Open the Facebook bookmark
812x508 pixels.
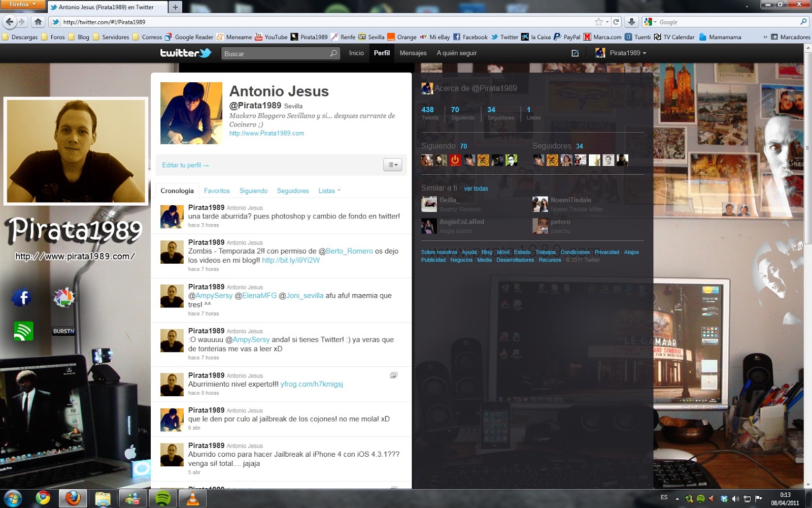470,37
